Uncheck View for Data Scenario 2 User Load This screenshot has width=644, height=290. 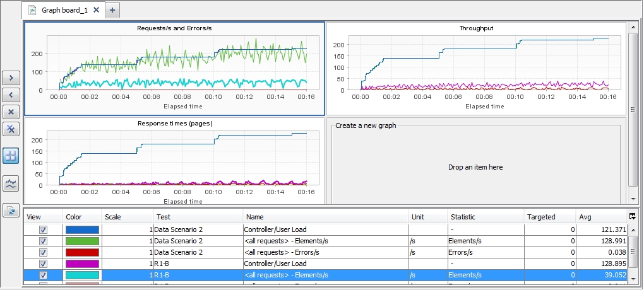(43, 229)
